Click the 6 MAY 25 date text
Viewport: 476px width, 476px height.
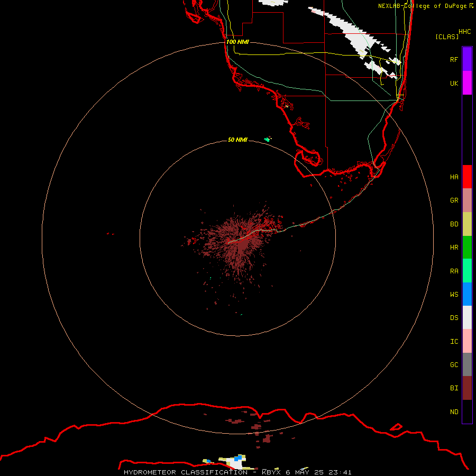pos(305,472)
